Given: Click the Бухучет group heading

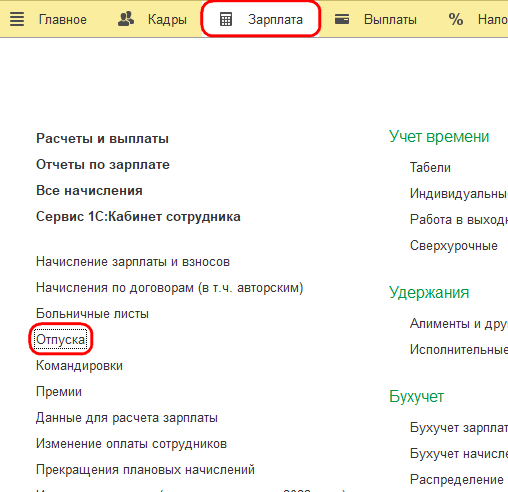Looking at the screenshot, I should coord(416,397).
